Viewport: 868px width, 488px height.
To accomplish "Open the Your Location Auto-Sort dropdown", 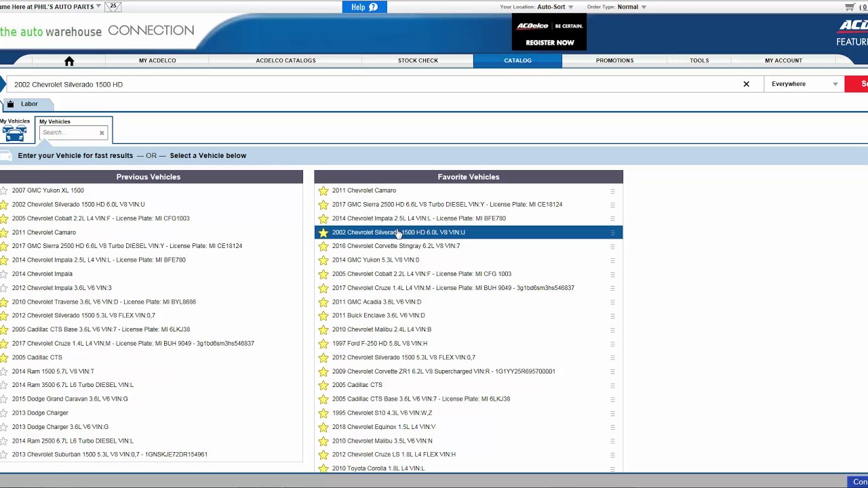I will 555,7.
